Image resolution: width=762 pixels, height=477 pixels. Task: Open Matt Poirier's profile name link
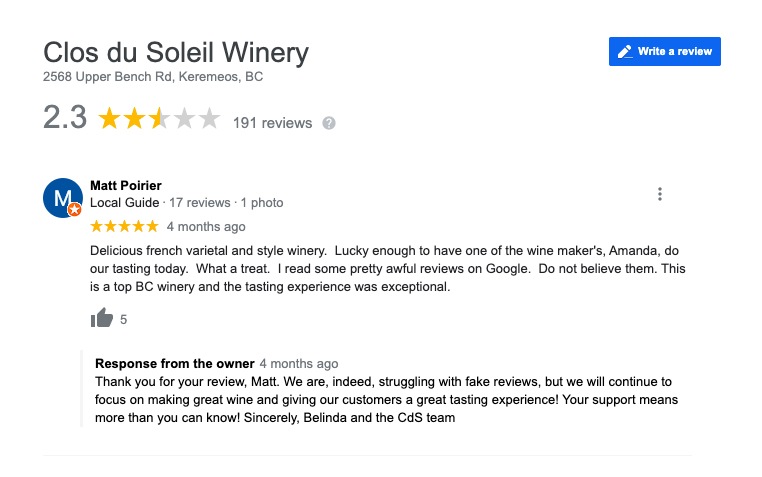coord(126,186)
